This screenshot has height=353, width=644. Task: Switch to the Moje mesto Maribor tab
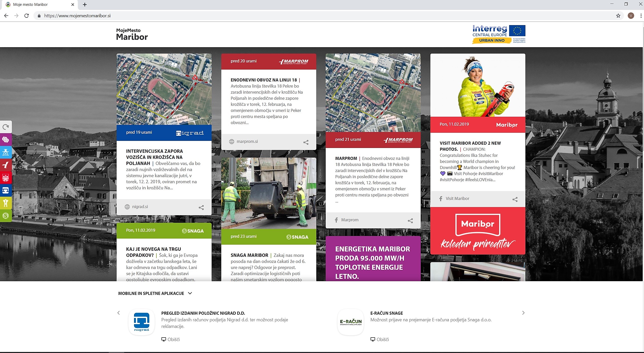(x=39, y=5)
